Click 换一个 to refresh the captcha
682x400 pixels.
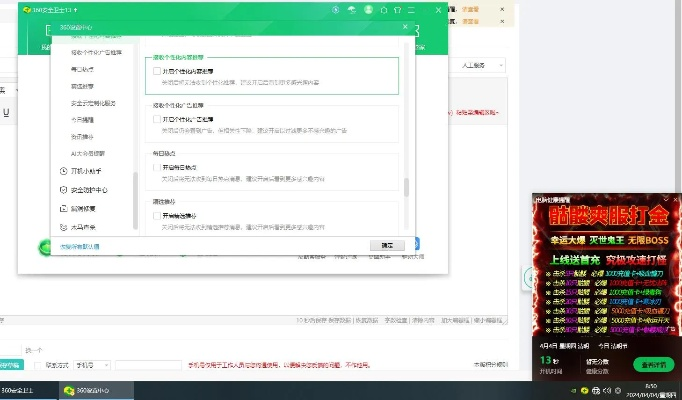(x=34, y=350)
